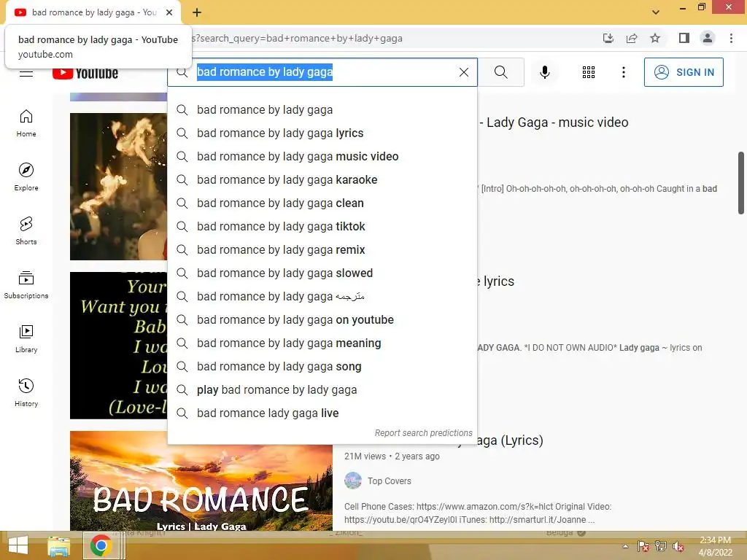Open the Explore section in sidebar

click(26, 177)
